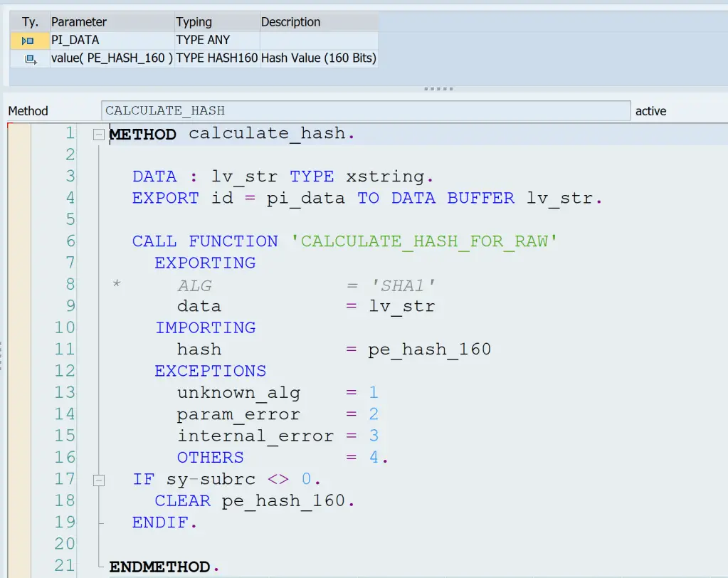Click the 'CALCULATE_HASH_FOR_RAW' function name in code
Viewport: 728px width, 578px height.
(x=424, y=241)
